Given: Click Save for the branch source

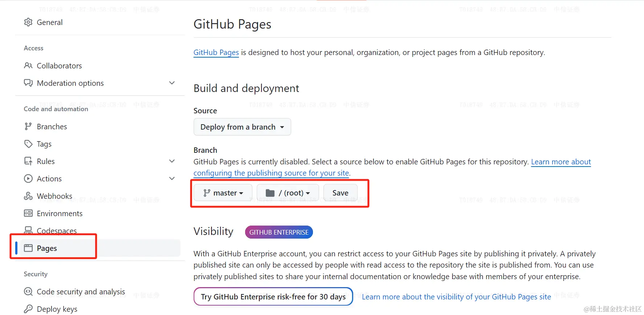Looking at the screenshot, I should pos(340,193).
